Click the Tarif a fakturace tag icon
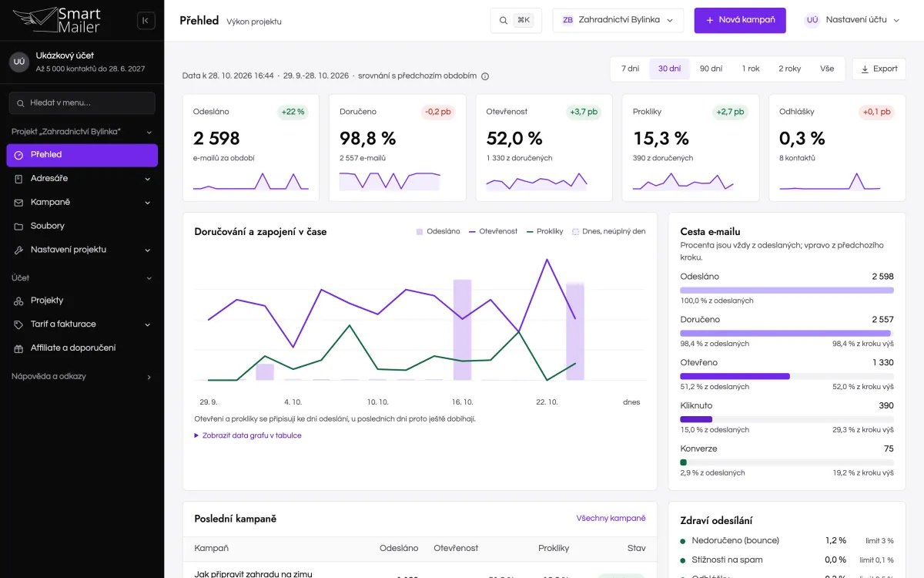The height and width of the screenshot is (578, 924). click(18, 324)
